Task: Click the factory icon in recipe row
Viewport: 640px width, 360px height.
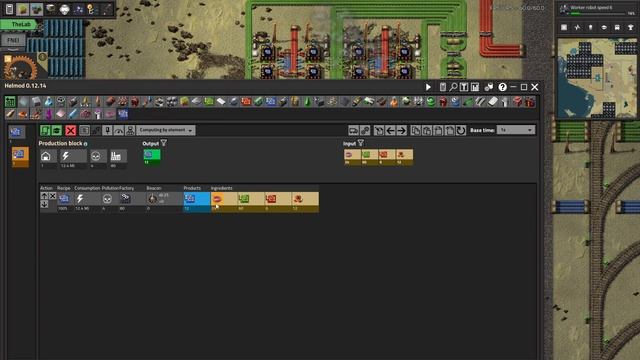Action: [x=125, y=198]
